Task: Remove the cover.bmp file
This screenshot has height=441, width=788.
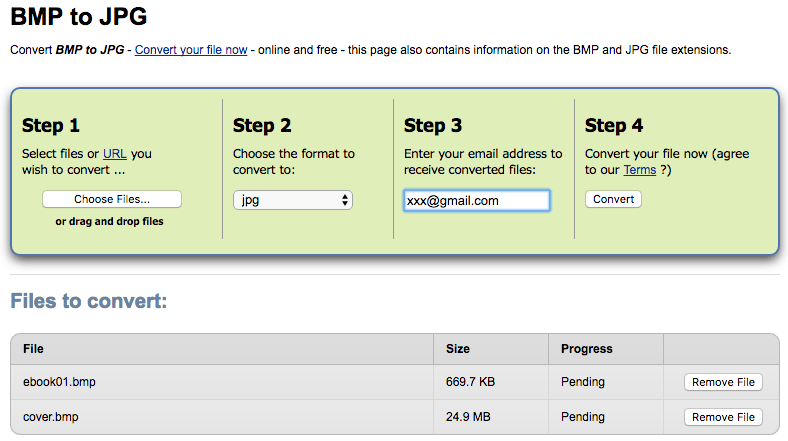Action: (723, 417)
